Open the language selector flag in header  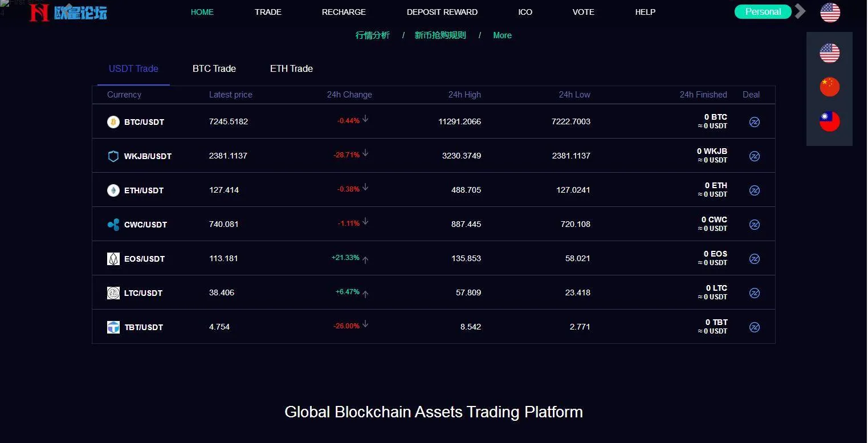(x=830, y=12)
